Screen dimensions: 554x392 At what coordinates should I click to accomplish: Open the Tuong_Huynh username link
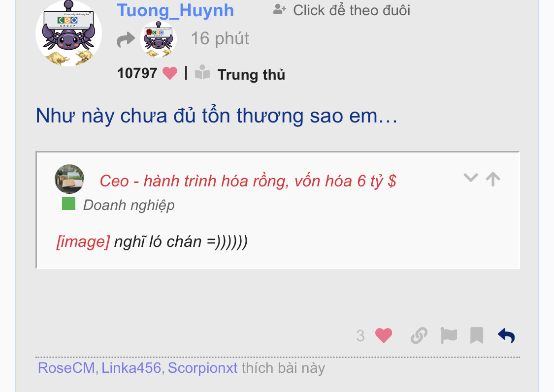coord(175,11)
